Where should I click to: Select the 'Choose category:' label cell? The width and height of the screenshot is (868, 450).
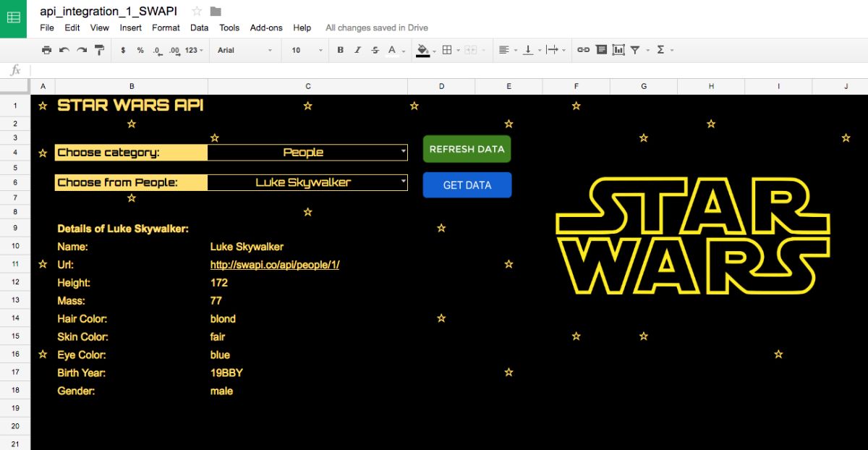pos(132,152)
